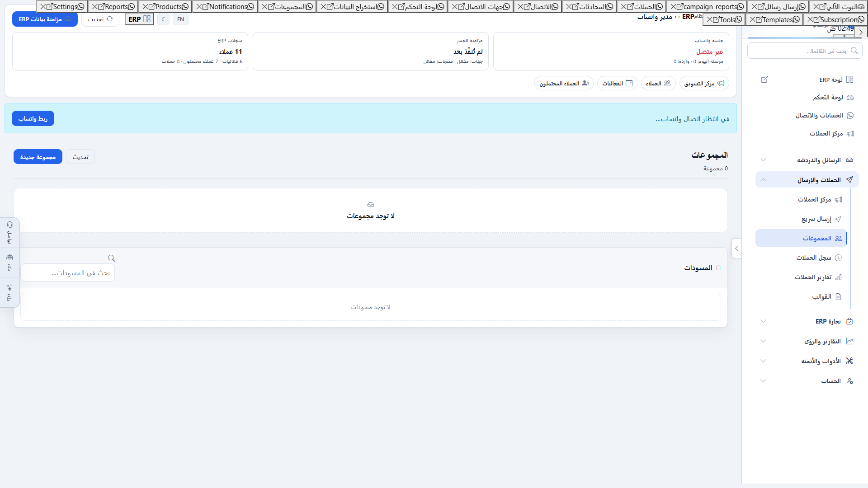The image size is (868, 488).
Task: Switch to the البوت الآلي tab
Action: 839,7
